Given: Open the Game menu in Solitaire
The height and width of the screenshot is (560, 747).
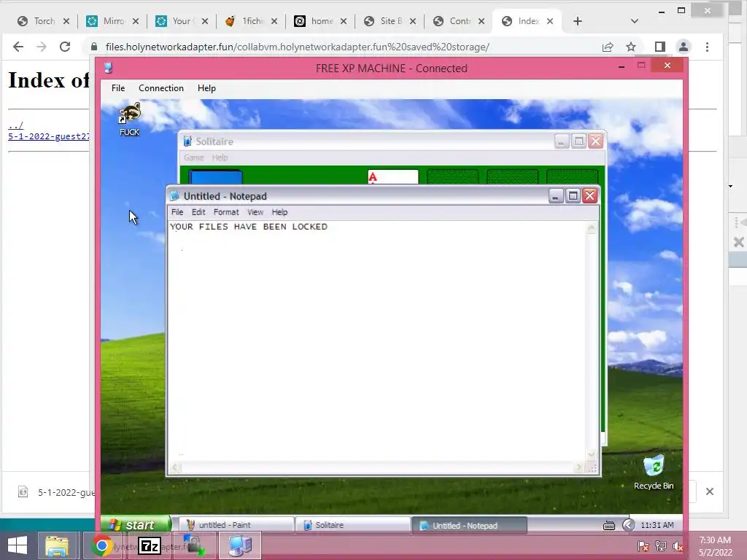Looking at the screenshot, I should point(193,157).
